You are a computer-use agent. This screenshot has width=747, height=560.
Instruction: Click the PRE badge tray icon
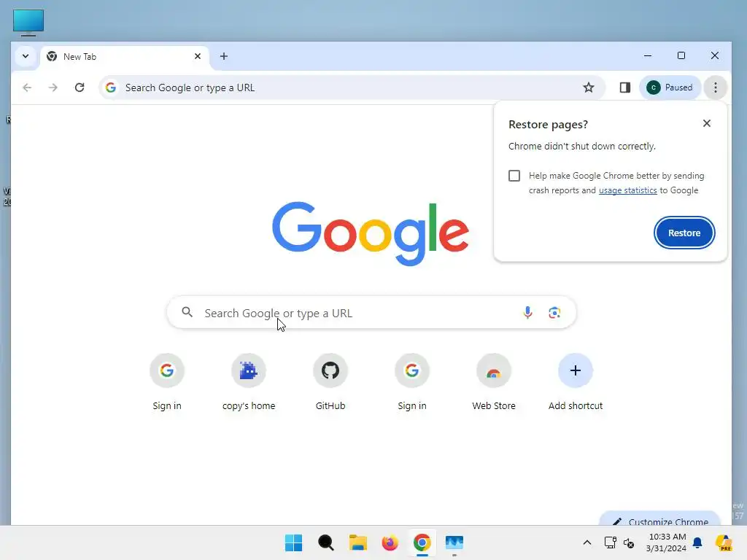click(724, 542)
